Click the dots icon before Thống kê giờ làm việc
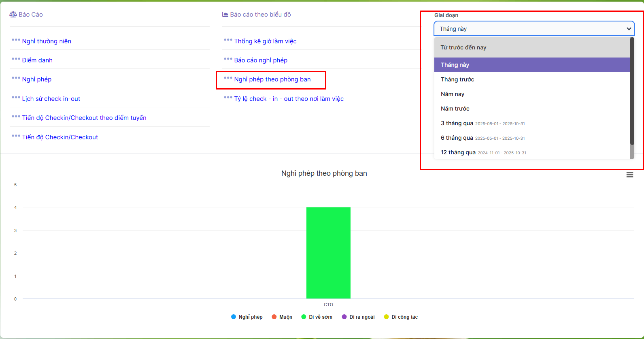The image size is (644, 339). point(228,40)
